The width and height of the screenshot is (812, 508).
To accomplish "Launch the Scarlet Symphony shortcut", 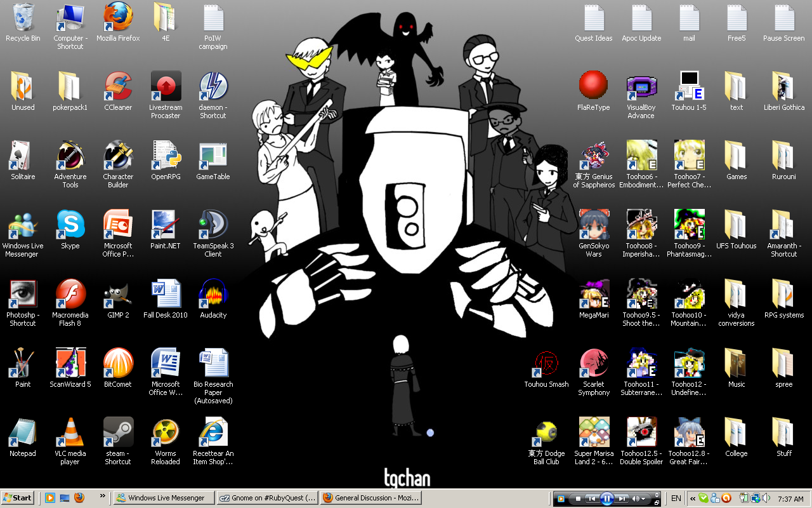I will (594, 364).
